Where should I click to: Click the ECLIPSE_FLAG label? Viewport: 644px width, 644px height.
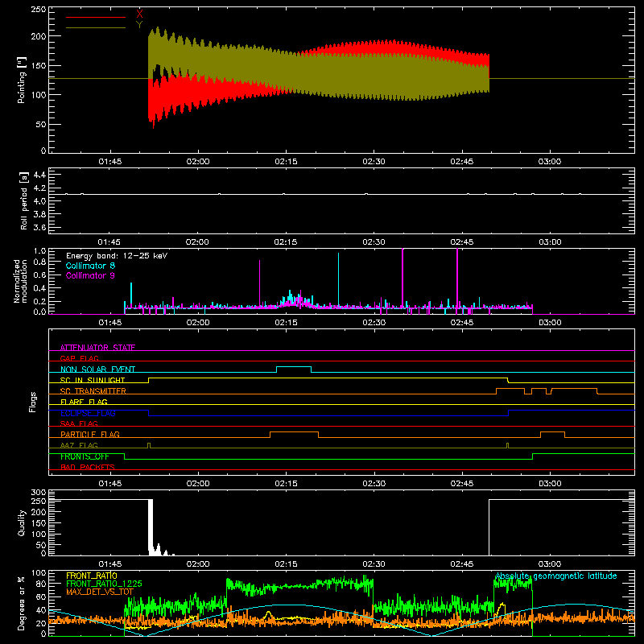(x=88, y=413)
